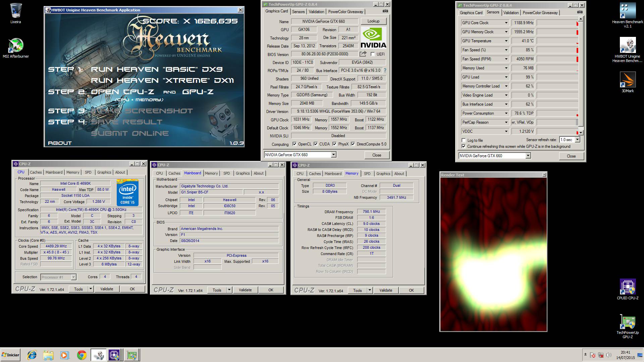Open Heaven Benchmark v2.1 desktop shortcut
Image resolution: width=644 pixels, height=362 pixels.
coord(628,15)
